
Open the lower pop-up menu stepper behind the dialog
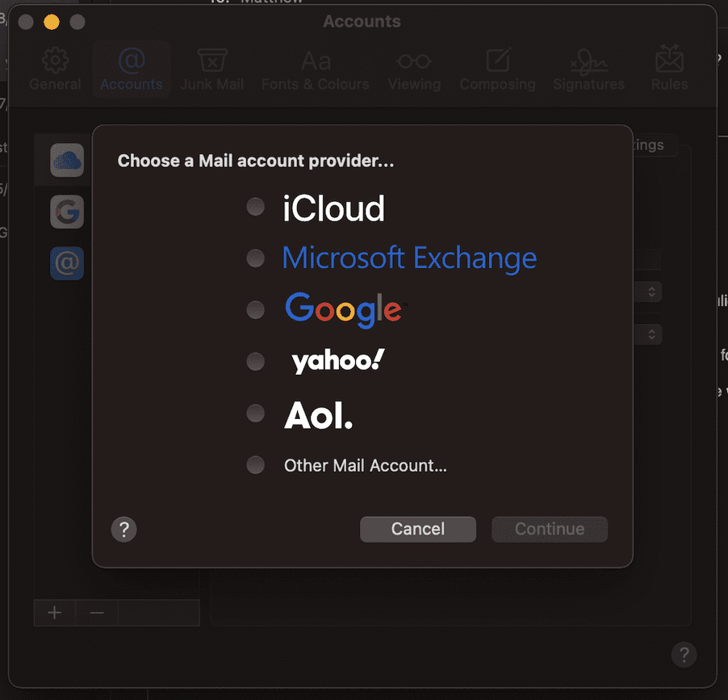click(x=651, y=334)
